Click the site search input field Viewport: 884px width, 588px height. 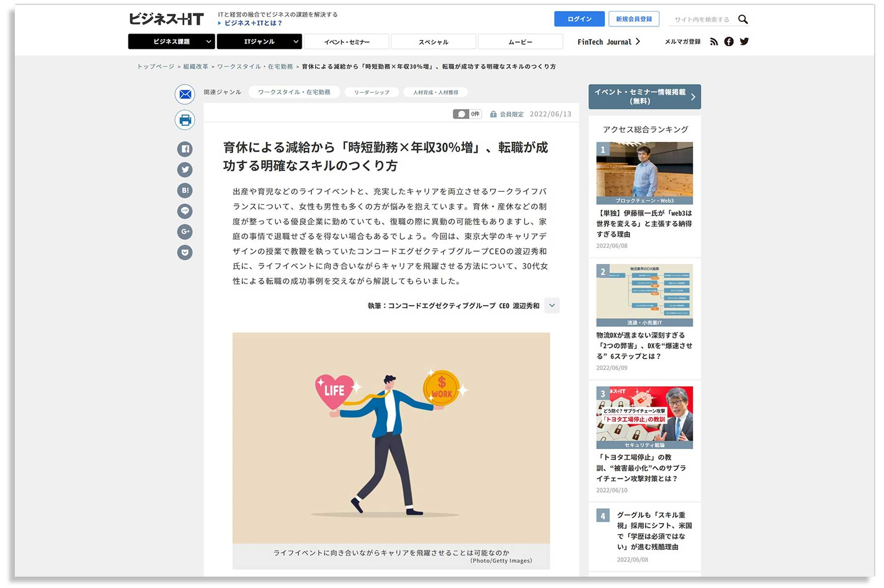[701, 19]
